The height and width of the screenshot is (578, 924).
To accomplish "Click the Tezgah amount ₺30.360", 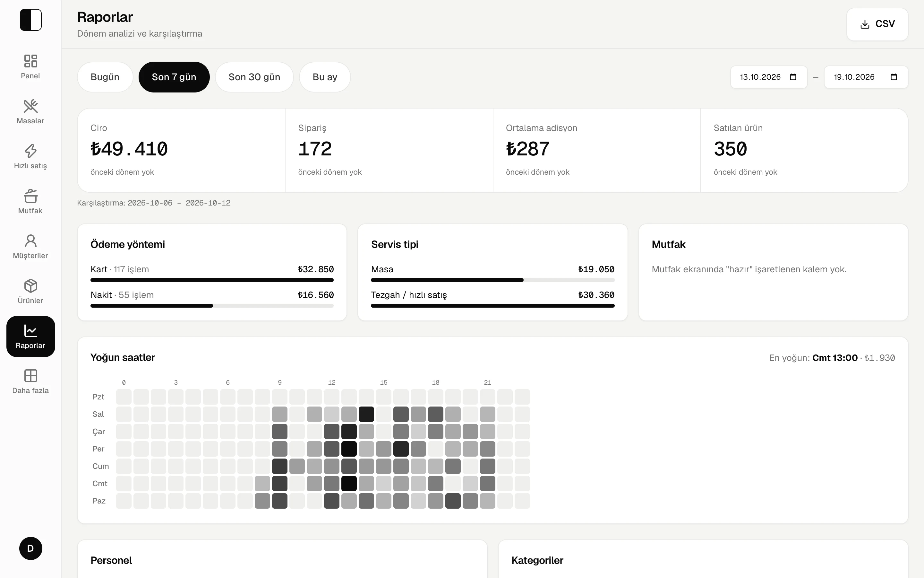I will [x=596, y=295].
